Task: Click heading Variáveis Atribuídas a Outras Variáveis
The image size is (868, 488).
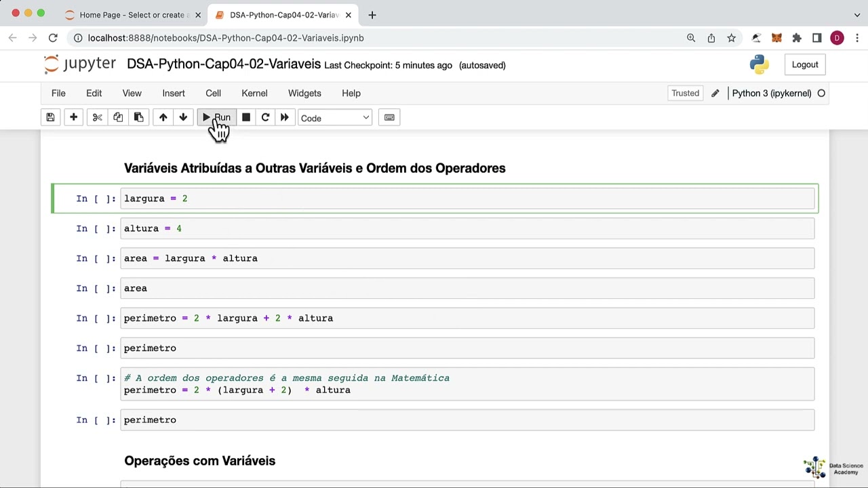Action: click(x=315, y=168)
